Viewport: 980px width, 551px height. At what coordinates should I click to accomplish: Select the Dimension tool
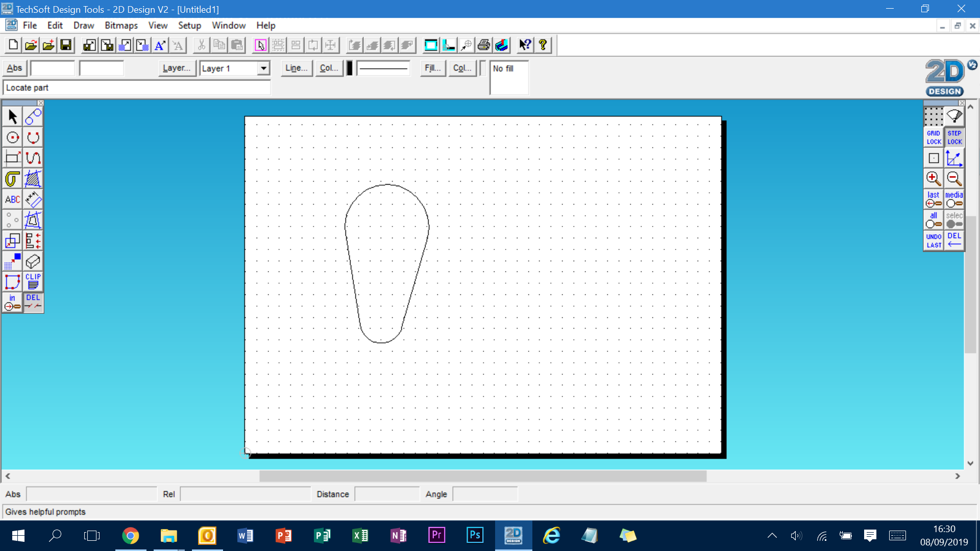(x=33, y=199)
